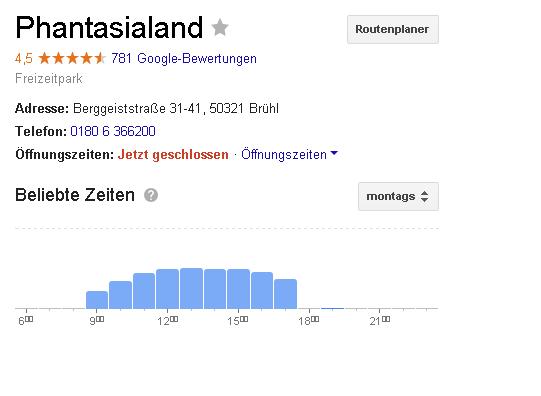Click the orange rating stars

point(72,58)
